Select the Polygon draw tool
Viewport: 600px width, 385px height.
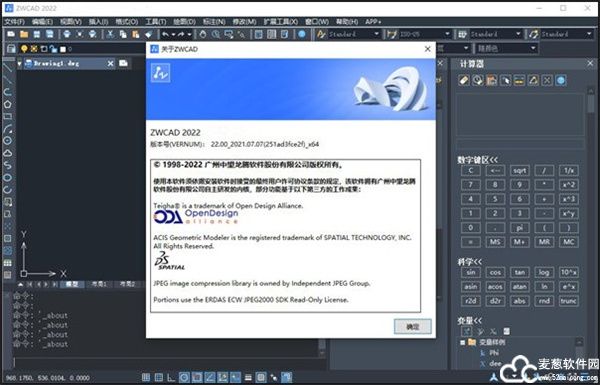(x=7, y=104)
